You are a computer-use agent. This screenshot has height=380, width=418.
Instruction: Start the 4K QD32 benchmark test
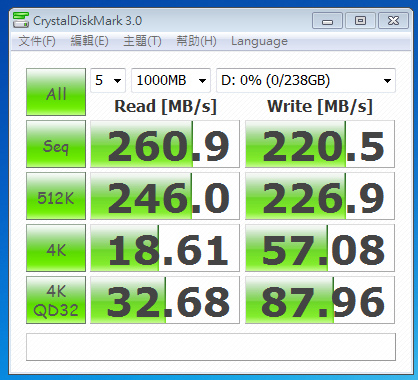click(56, 300)
